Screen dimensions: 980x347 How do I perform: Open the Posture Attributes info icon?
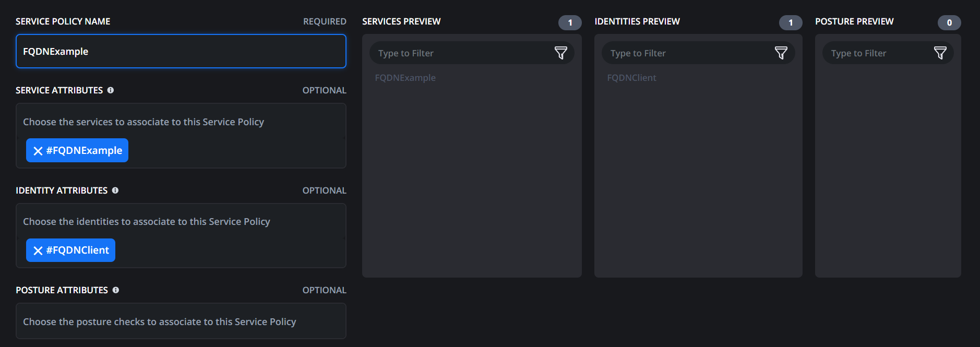point(116,290)
